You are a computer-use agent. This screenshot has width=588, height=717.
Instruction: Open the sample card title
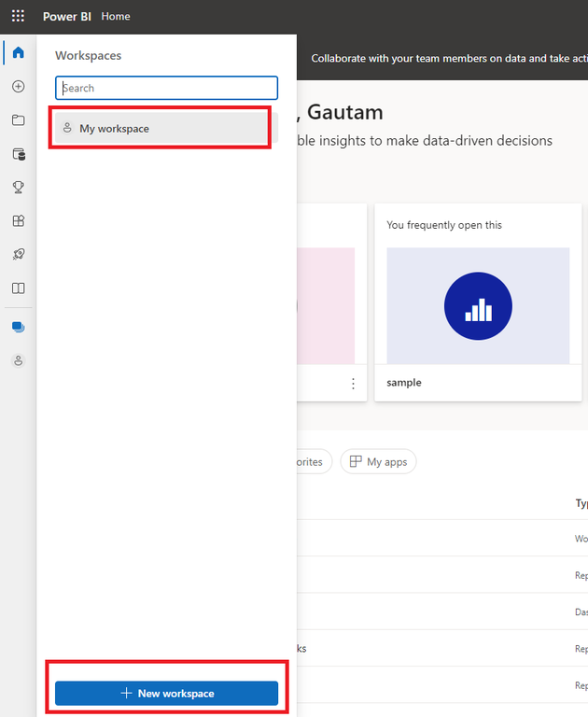coord(404,382)
